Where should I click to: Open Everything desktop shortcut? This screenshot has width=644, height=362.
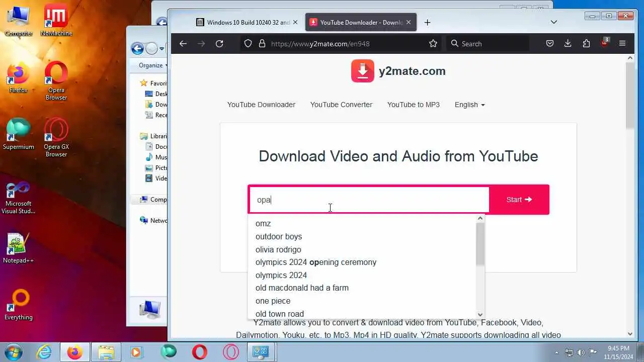pos(19,305)
